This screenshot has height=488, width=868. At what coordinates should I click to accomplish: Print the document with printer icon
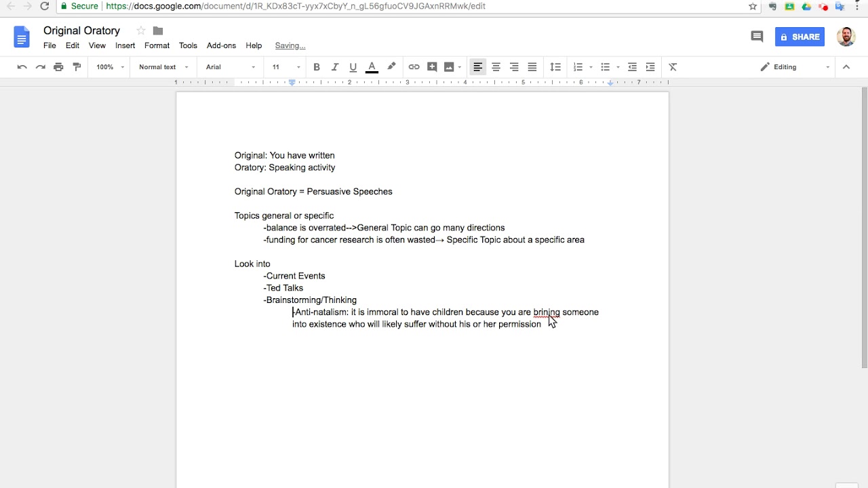[x=58, y=67]
